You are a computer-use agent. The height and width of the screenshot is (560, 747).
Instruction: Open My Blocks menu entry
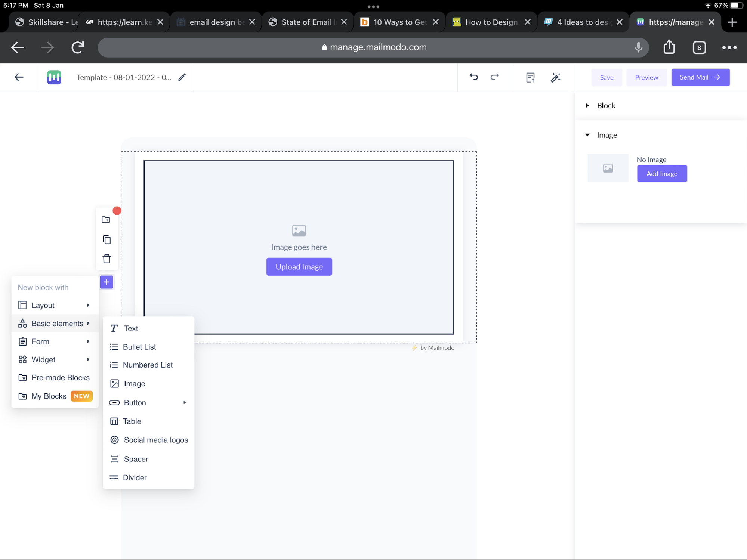(x=55, y=396)
